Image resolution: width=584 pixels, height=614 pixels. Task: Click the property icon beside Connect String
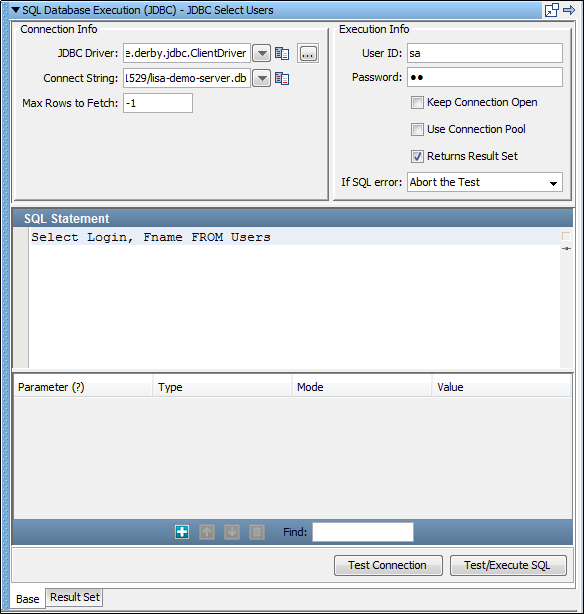pyautogui.click(x=282, y=78)
